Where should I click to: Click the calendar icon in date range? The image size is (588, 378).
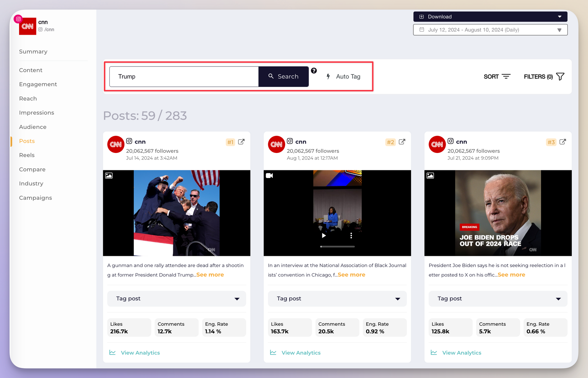pos(422,30)
